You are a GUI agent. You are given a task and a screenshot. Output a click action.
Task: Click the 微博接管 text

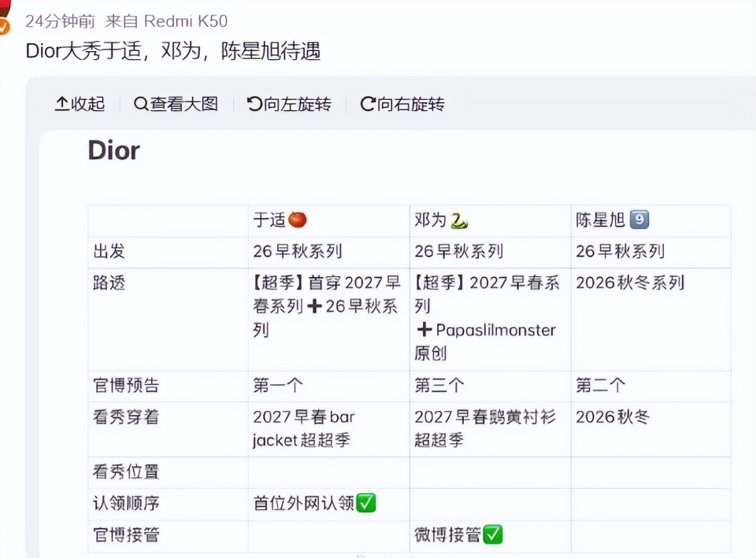click(x=448, y=534)
